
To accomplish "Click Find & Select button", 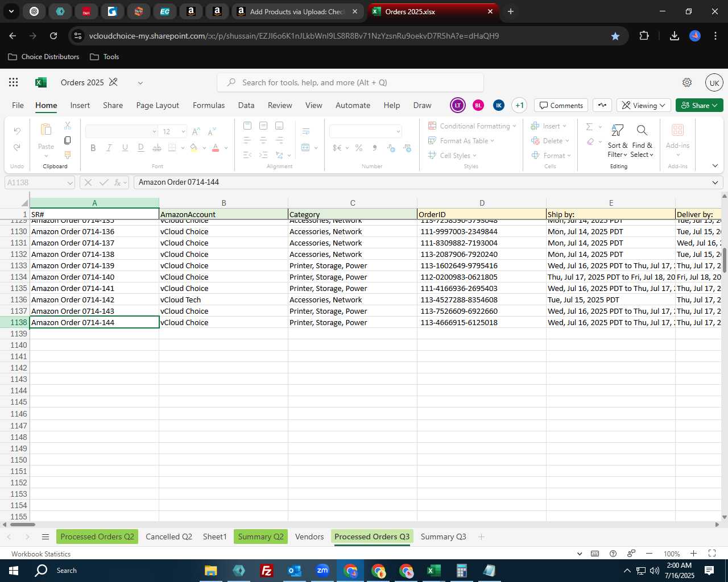I will click(642, 141).
